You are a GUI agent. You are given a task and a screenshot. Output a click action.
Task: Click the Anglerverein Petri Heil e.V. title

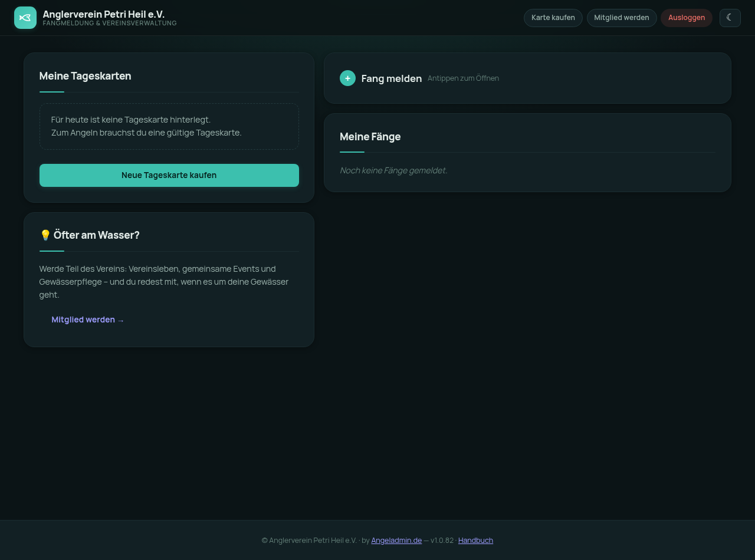(x=104, y=14)
